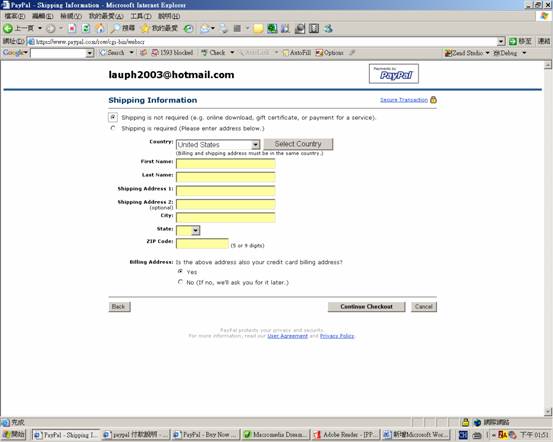This screenshot has height=442, width=553.
Task: Click the Forward arrow in IE toolbar
Action: pyautogui.click(x=51, y=29)
